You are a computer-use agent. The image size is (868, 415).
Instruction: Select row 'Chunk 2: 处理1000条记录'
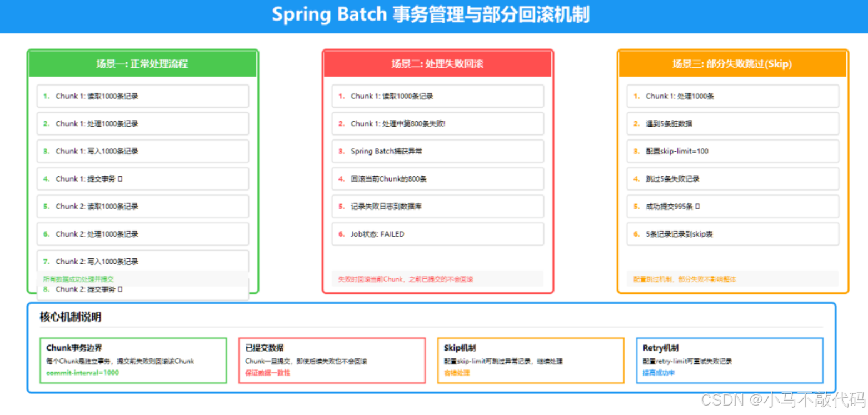point(143,234)
